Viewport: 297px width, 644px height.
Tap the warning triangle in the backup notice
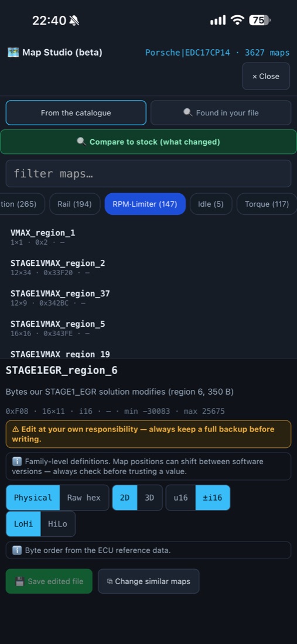16,429
